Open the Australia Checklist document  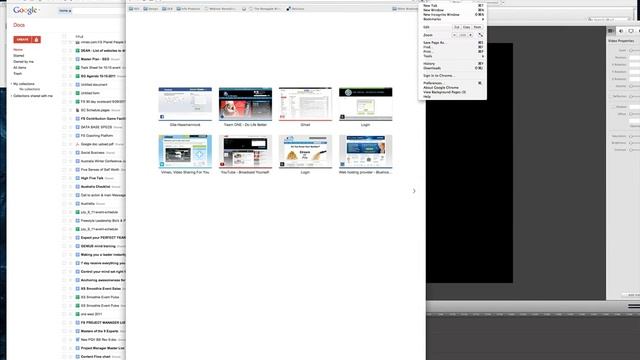point(96,187)
